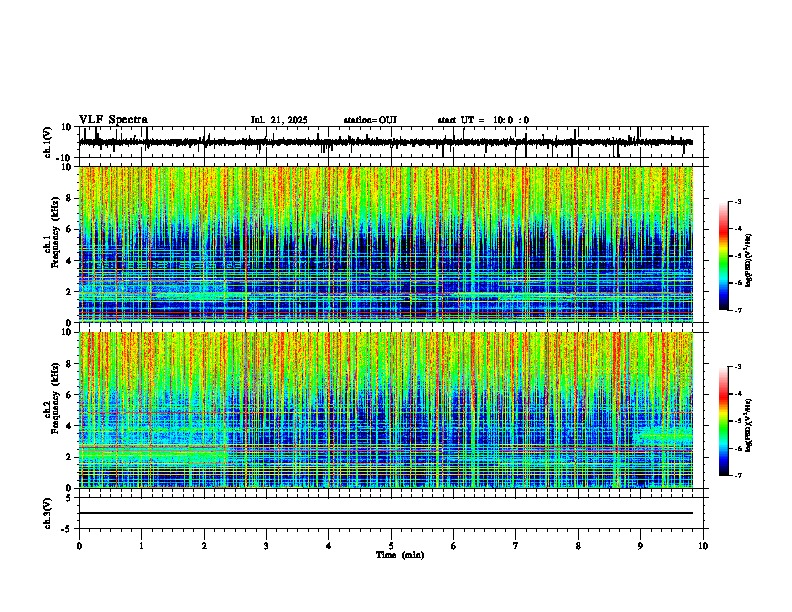Viewport: 792px width, 612px height.
Task: Click the ch.1 frequency axis "4" tick label
Action: (x=69, y=261)
